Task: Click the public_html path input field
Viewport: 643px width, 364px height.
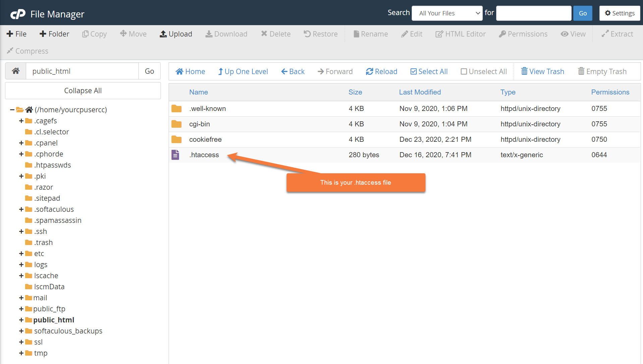Action: (x=82, y=71)
